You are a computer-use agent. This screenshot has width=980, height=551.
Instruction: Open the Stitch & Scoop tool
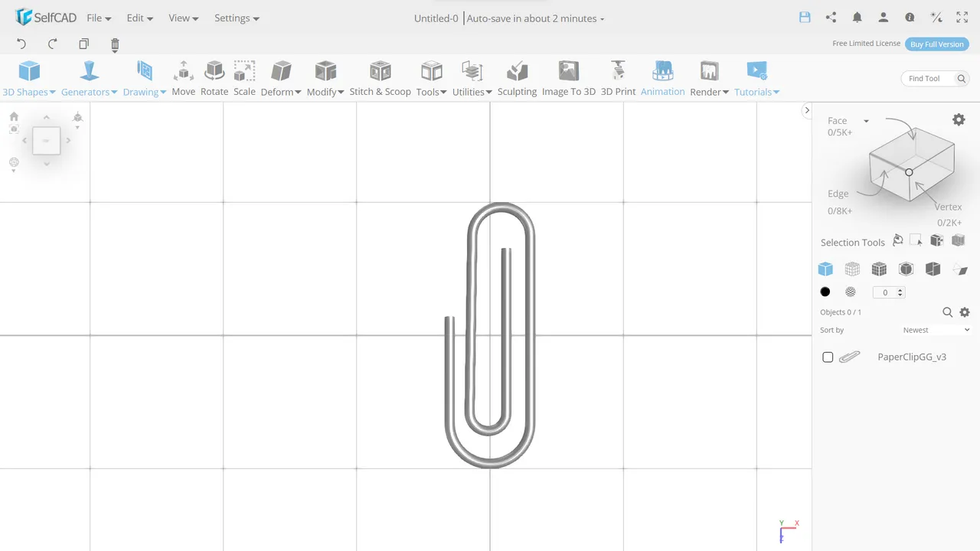coord(381,79)
